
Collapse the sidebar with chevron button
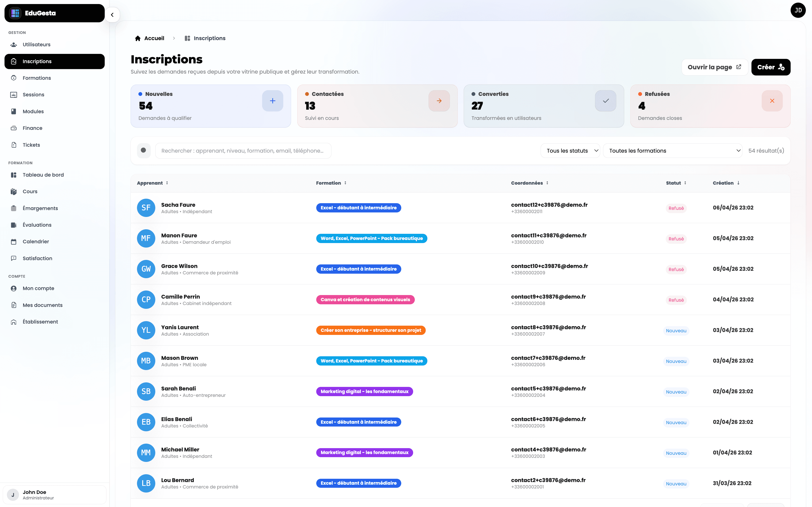112,15
